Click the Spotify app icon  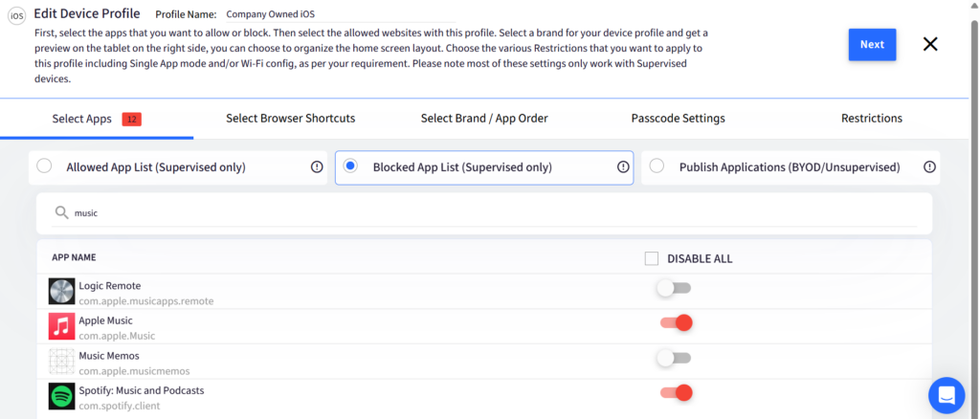(x=61, y=397)
